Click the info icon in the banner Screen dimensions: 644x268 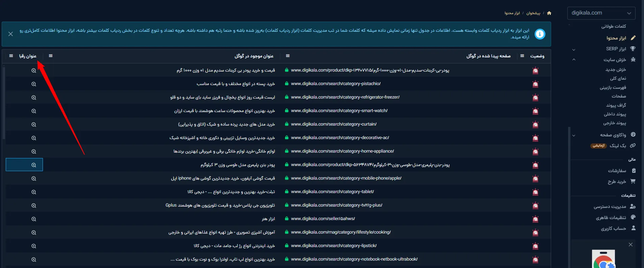(x=540, y=34)
